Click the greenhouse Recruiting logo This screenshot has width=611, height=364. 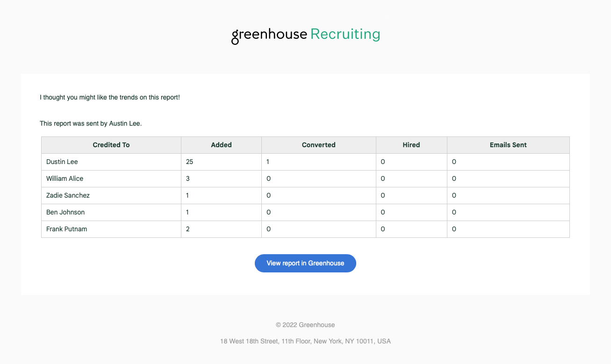coord(306,35)
